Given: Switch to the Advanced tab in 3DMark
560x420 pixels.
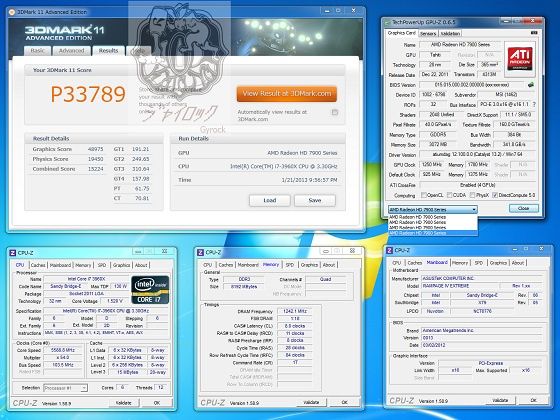Looking at the screenshot, I should (71, 51).
